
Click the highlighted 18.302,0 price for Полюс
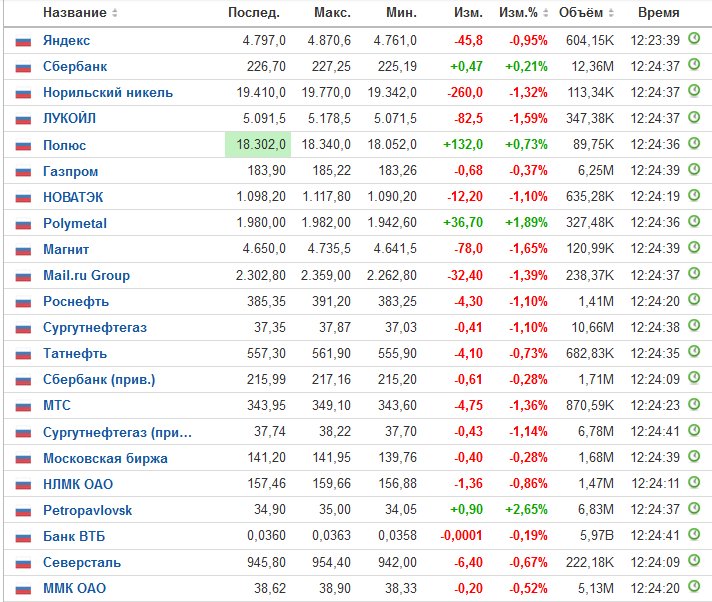coord(258,145)
